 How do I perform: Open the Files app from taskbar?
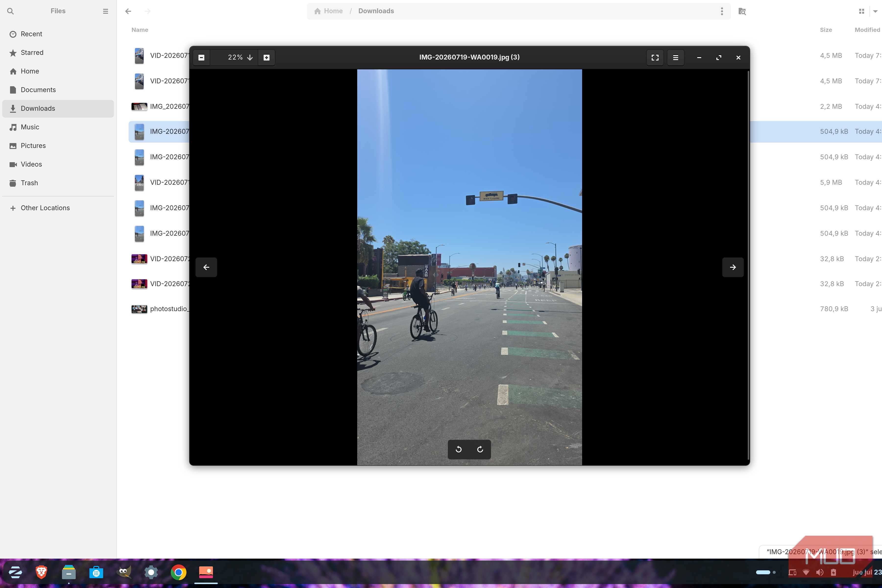69,572
